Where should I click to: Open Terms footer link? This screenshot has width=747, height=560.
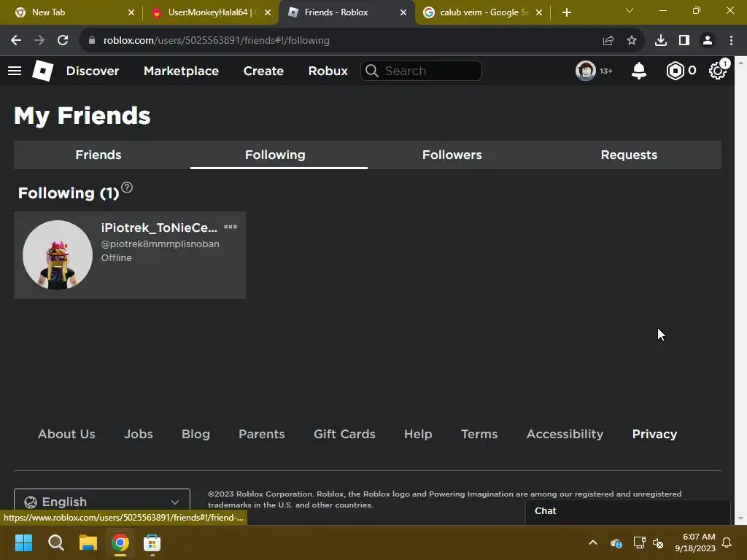[479, 434]
